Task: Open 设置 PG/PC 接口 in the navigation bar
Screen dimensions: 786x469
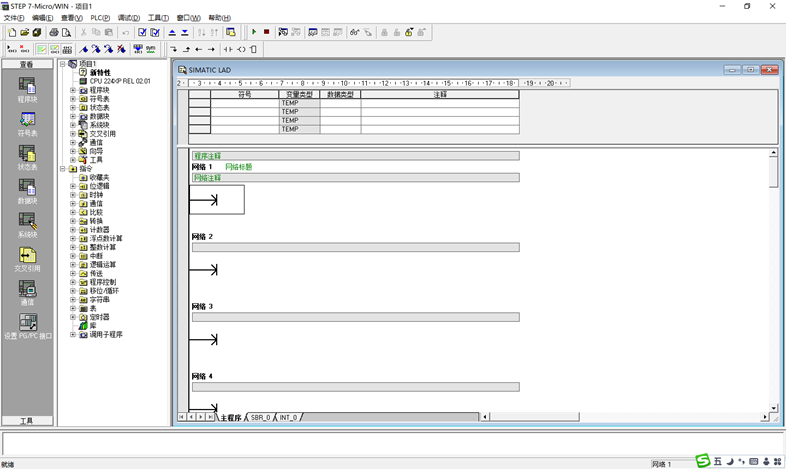Action: coord(28,326)
